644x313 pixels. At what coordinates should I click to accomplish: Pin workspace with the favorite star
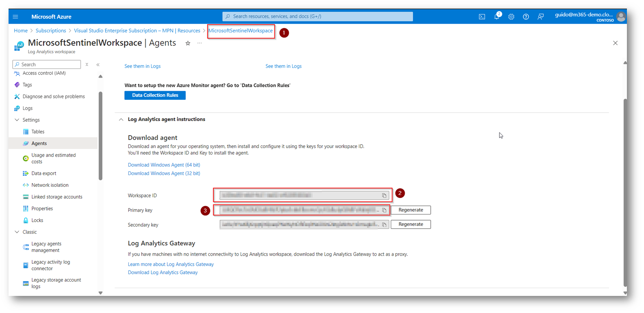point(188,43)
